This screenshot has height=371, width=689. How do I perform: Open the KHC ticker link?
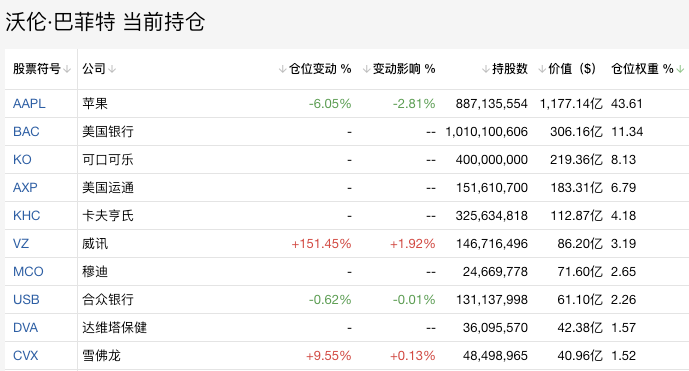click(x=26, y=215)
